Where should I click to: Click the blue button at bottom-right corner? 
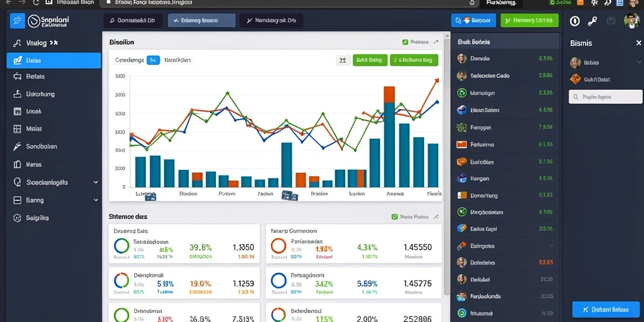(606, 309)
